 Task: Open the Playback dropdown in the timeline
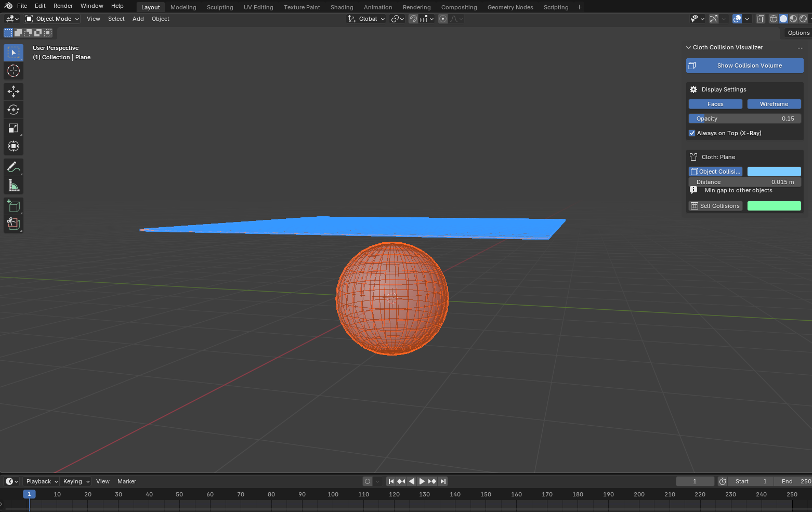tap(42, 481)
